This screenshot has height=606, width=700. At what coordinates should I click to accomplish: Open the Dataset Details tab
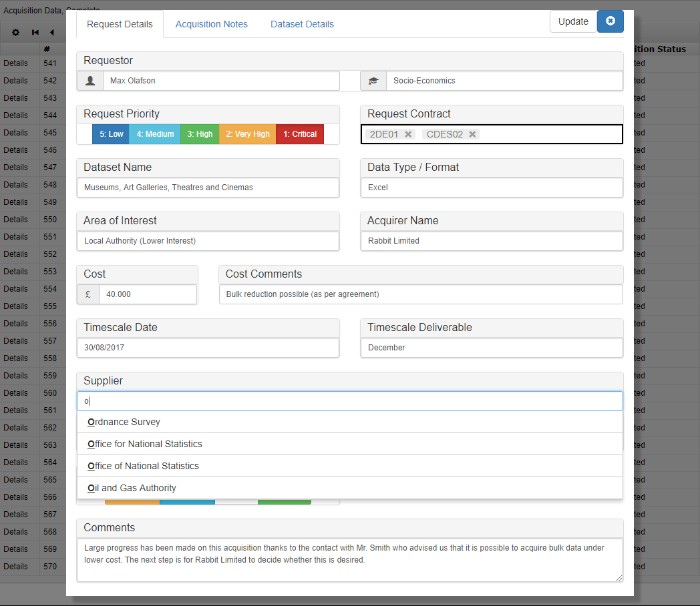pyautogui.click(x=302, y=24)
